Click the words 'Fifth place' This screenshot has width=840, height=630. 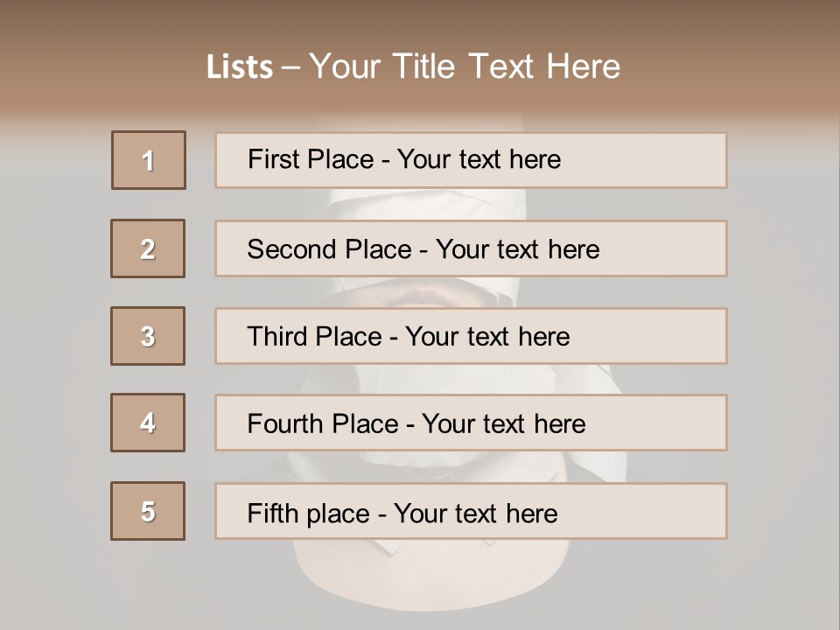pos(309,514)
